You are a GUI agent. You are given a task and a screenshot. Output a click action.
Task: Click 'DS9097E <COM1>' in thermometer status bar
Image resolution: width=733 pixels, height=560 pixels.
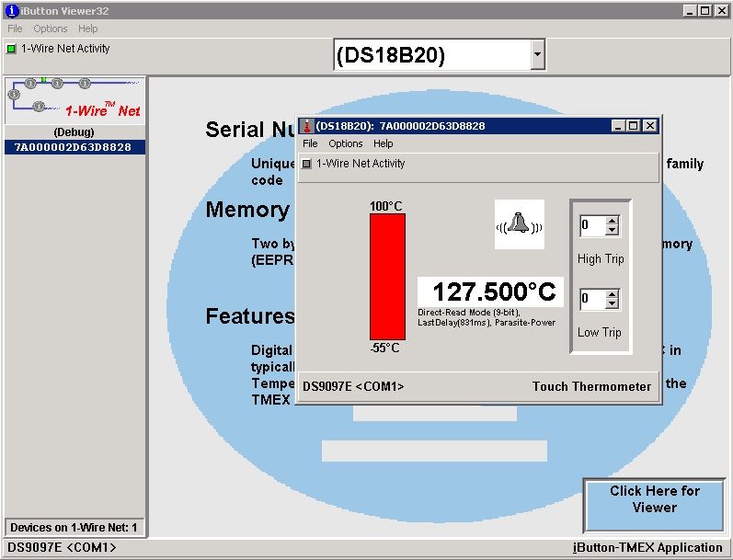pos(353,386)
